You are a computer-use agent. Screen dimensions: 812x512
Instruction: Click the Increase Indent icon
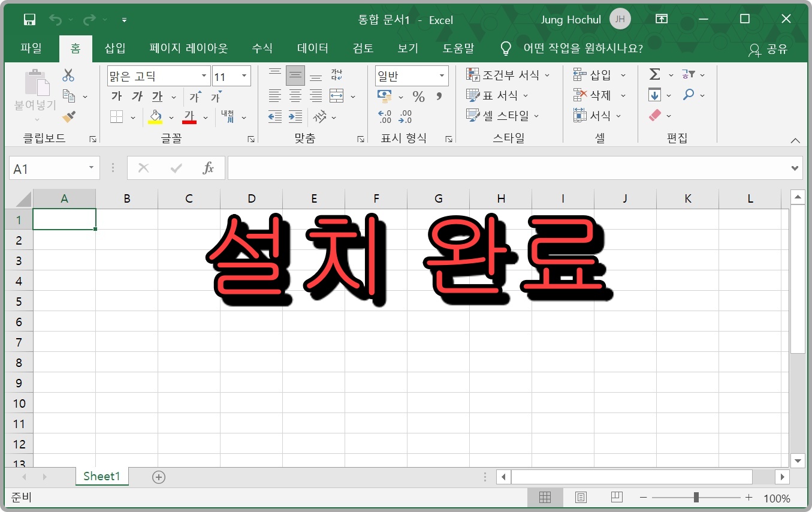click(295, 116)
